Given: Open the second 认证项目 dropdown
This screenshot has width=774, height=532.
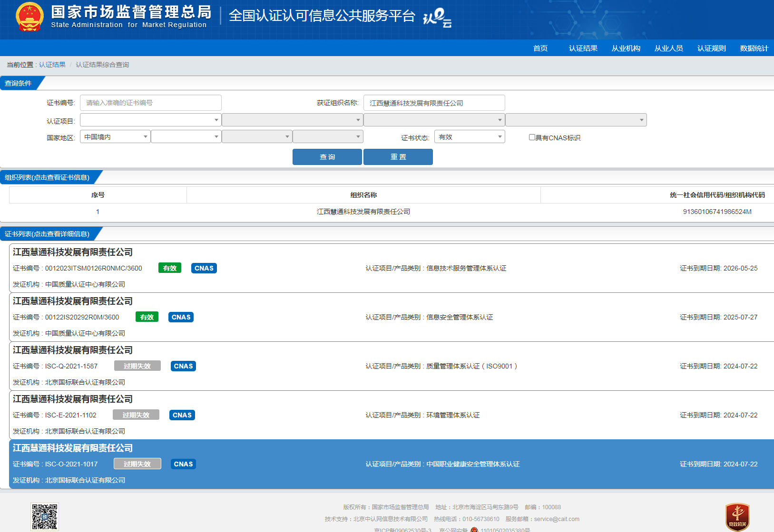Looking at the screenshot, I should [292, 120].
